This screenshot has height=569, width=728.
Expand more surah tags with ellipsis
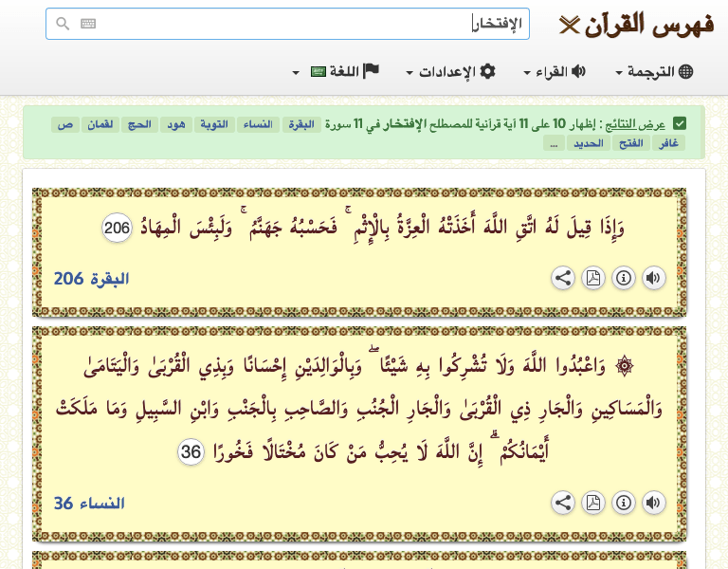(554, 143)
